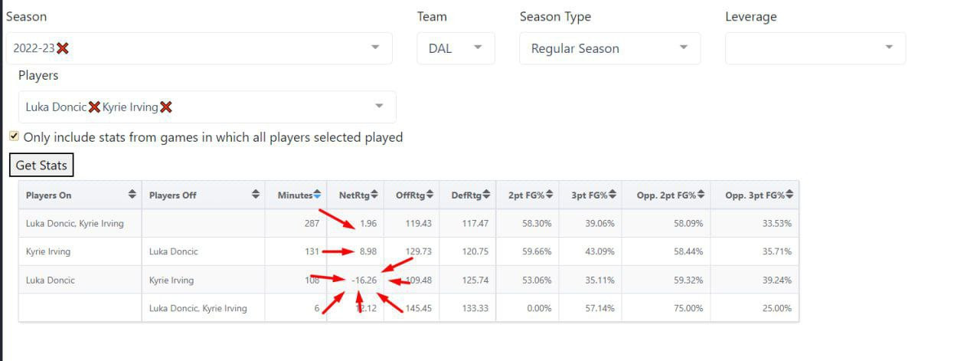Sort by Opp. 3pt FG% header
Screen dimensions: 980x361
pos(756,195)
